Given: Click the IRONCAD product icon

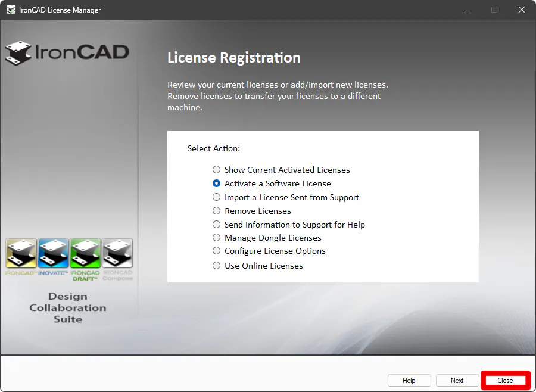Looking at the screenshot, I should click(21, 254).
